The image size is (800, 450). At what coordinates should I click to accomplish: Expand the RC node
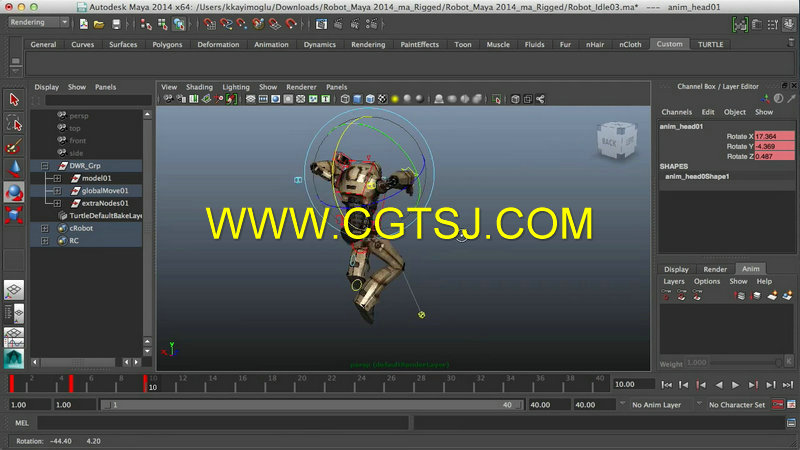(45, 241)
